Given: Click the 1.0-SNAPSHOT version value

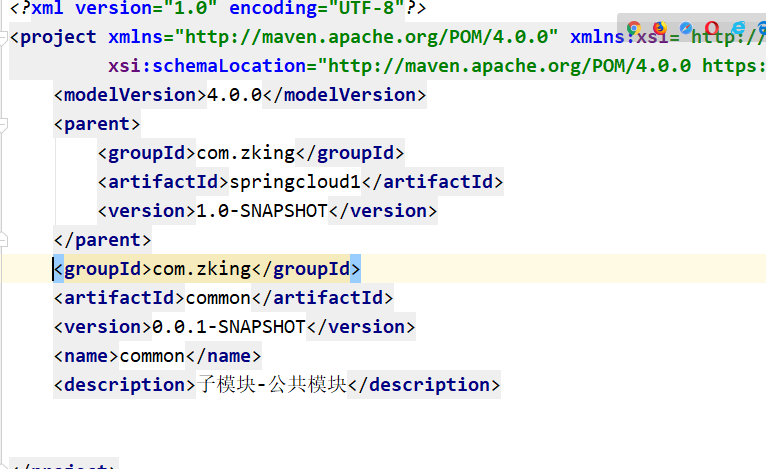Looking at the screenshot, I should coord(262,211).
